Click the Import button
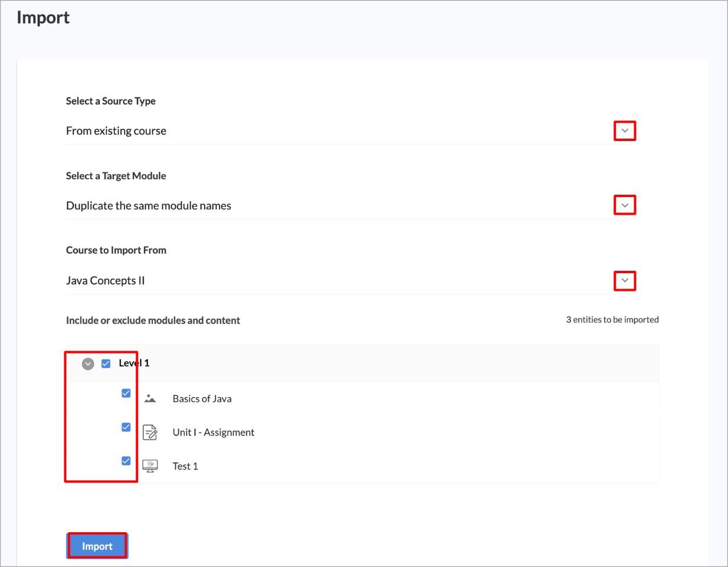This screenshot has height=567, width=728. [97, 546]
